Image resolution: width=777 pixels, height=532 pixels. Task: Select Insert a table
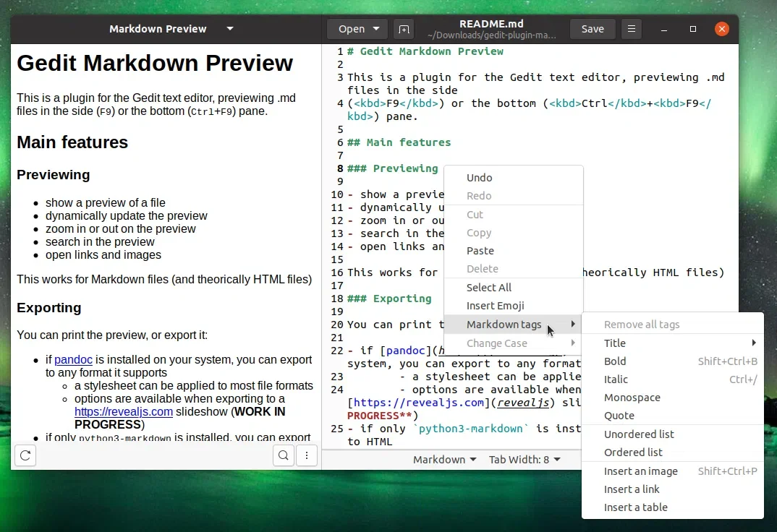point(672,507)
